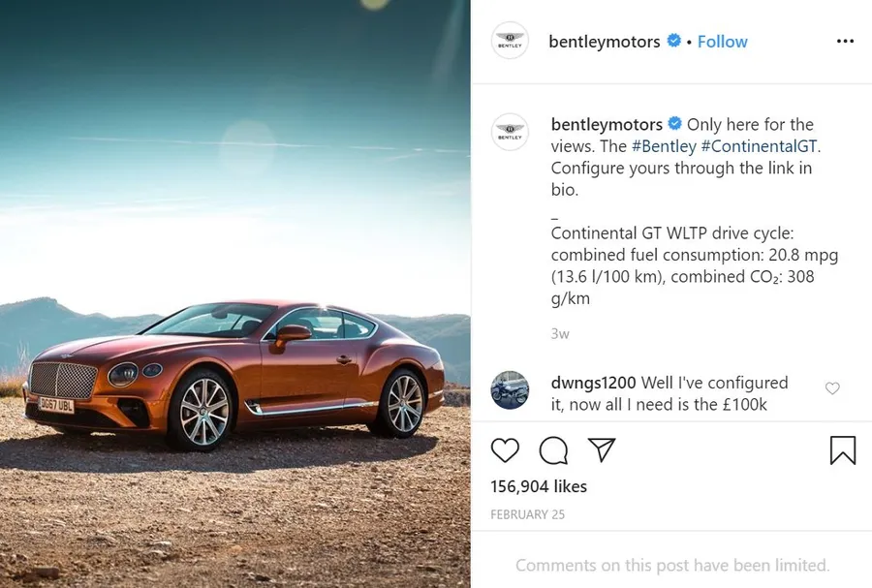Viewport: 872px width, 588px height.
Task: Open the bentleymotors username in the header
Action: click(605, 42)
